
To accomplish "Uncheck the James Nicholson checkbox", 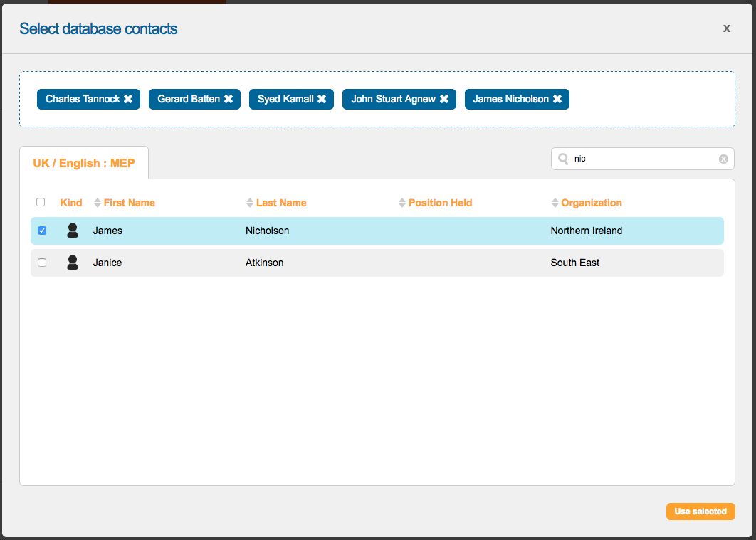I will (x=42, y=231).
